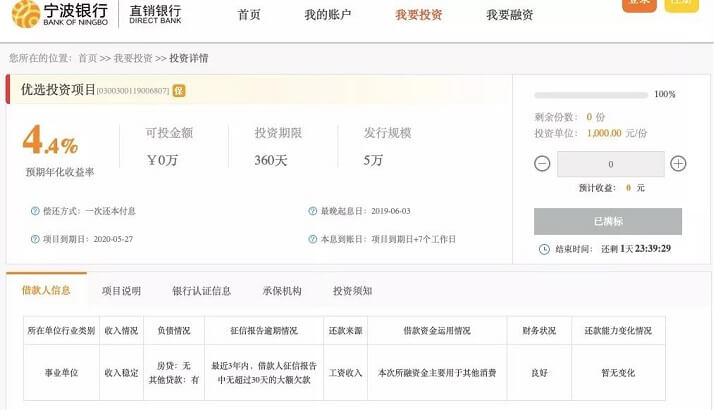The height and width of the screenshot is (410, 714).
Task: Click the plus icon to increase investment shares
Action: tap(678, 164)
